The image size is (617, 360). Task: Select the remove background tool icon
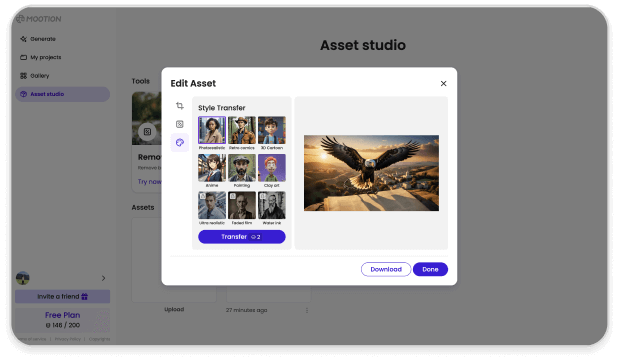[x=180, y=124]
